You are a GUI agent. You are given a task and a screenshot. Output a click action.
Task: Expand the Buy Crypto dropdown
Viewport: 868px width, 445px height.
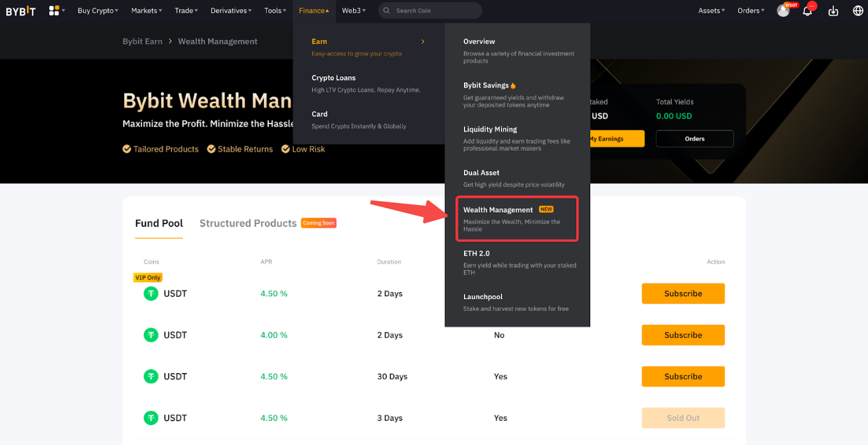click(x=98, y=11)
